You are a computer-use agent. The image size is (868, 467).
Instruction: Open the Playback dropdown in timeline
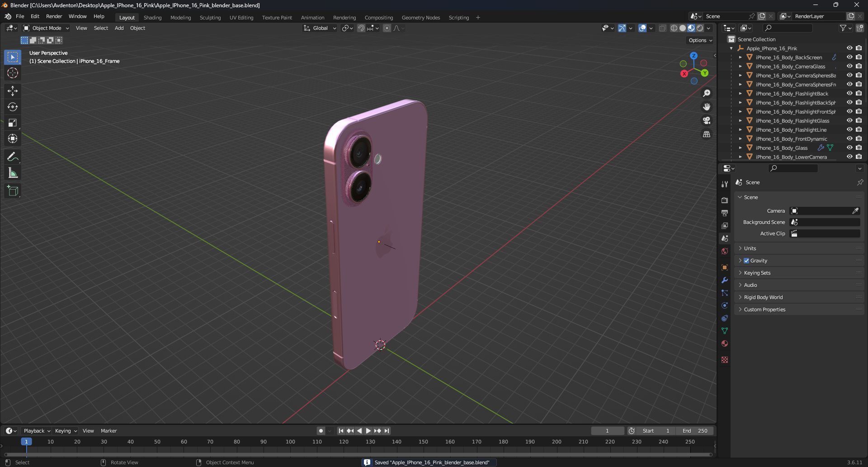point(37,431)
